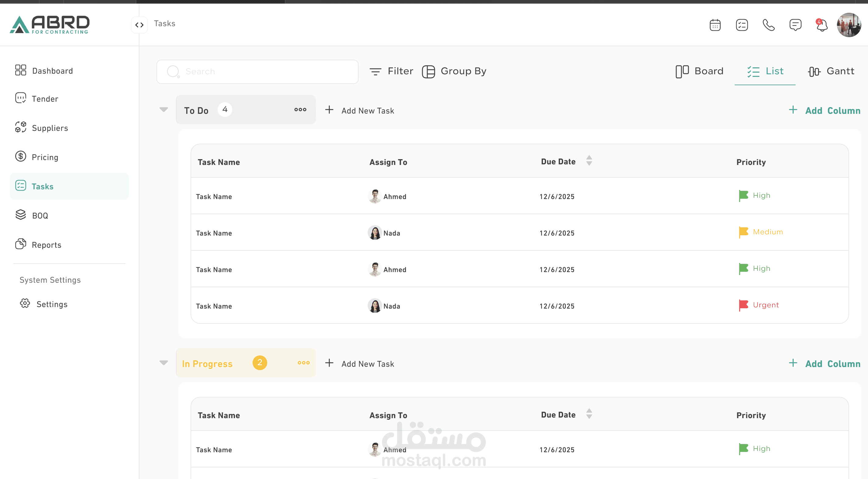Switch to Board view tab

tap(699, 72)
